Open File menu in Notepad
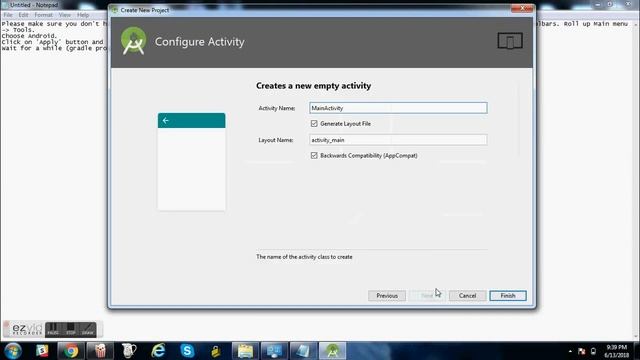 [8, 15]
